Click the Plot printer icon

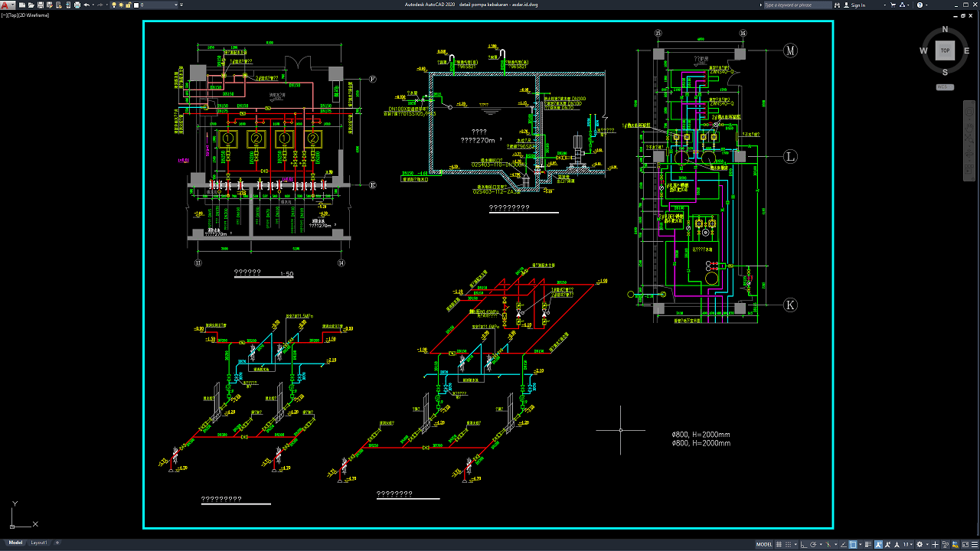[77, 5]
